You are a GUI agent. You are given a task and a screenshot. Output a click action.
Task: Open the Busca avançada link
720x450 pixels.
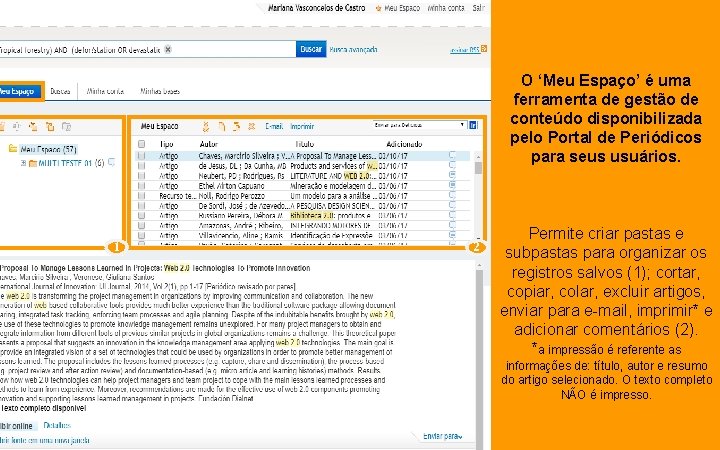click(353, 50)
